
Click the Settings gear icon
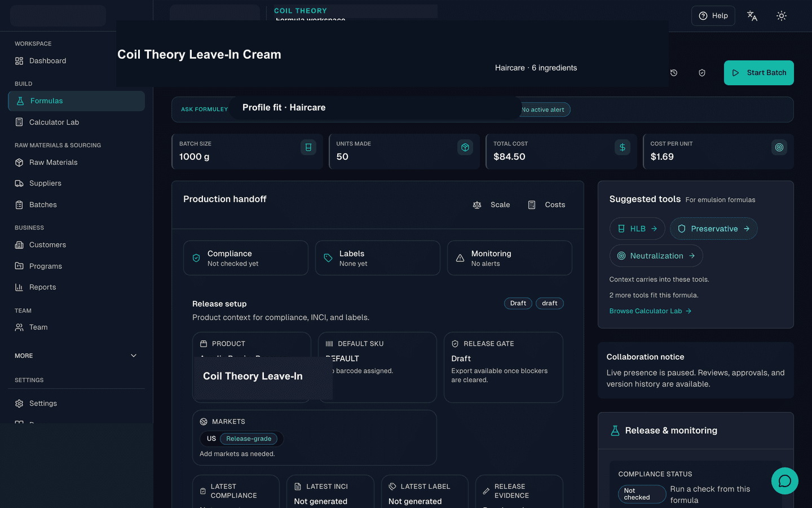pyautogui.click(x=19, y=404)
